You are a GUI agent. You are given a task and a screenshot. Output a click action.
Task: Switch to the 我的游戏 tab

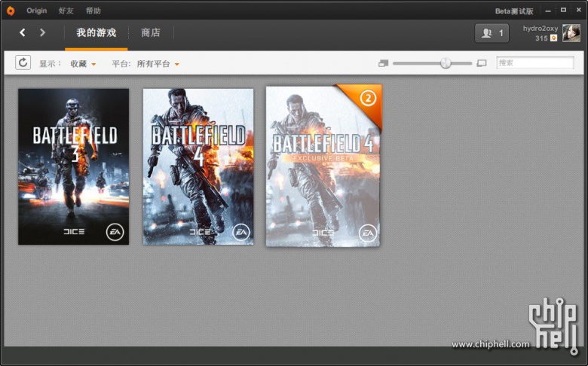pyautogui.click(x=96, y=33)
